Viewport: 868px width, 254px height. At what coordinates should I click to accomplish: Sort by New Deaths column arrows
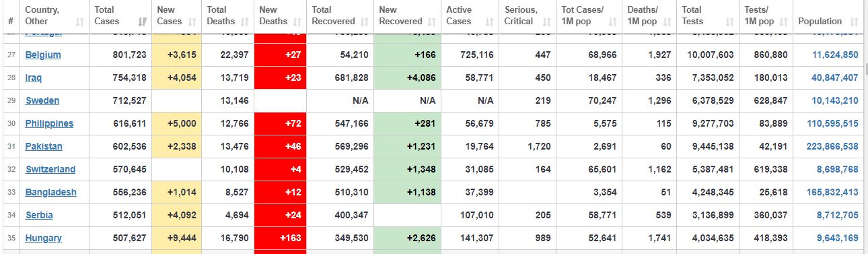click(x=296, y=22)
